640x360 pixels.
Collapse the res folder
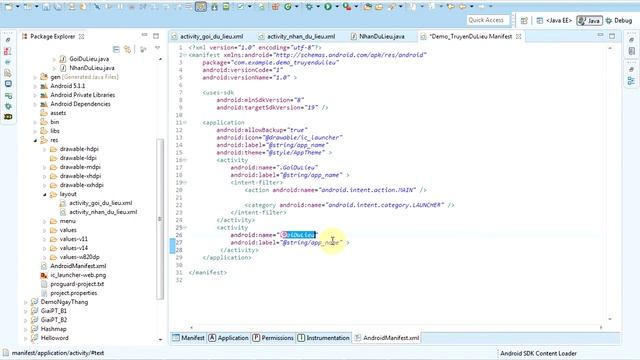pyautogui.click(x=35, y=140)
